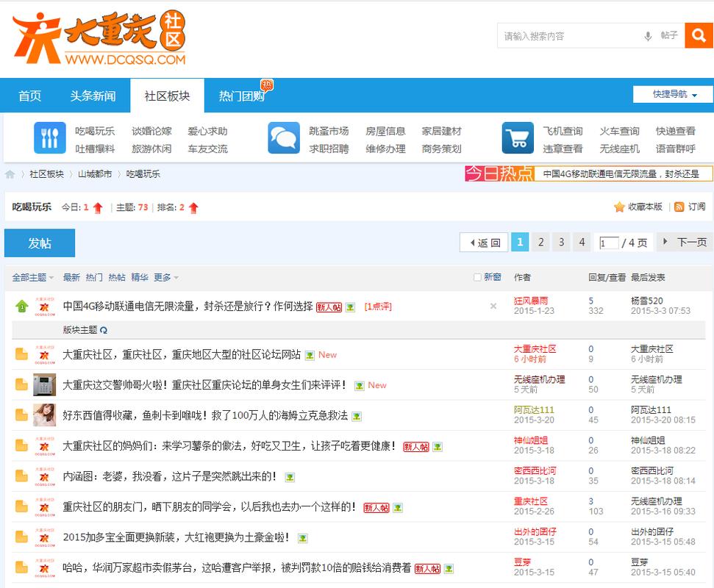Image resolution: width=714 pixels, height=588 pixels.
Task: Click image attachment icon on 加多宝 thread
Action: pyautogui.click(x=303, y=539)
